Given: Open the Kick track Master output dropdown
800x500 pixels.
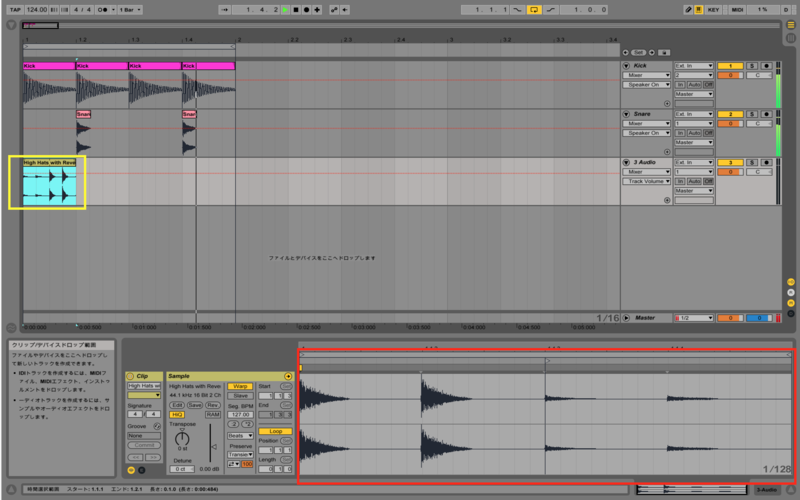Looking at the screenshot, I should (693, 94).
